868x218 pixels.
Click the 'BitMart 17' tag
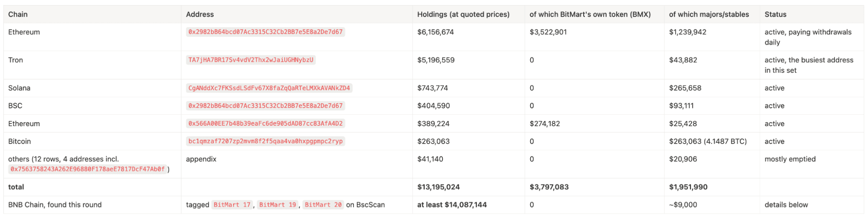pos(232,205)
